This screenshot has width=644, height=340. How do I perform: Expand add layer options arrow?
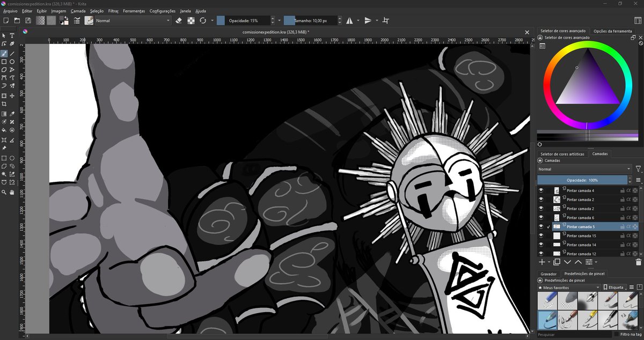549,262
